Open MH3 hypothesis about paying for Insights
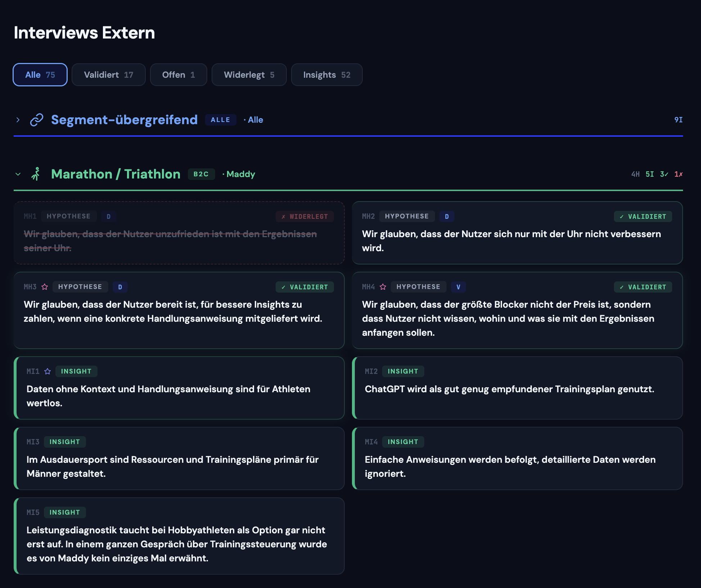 [x=173, y=311]
